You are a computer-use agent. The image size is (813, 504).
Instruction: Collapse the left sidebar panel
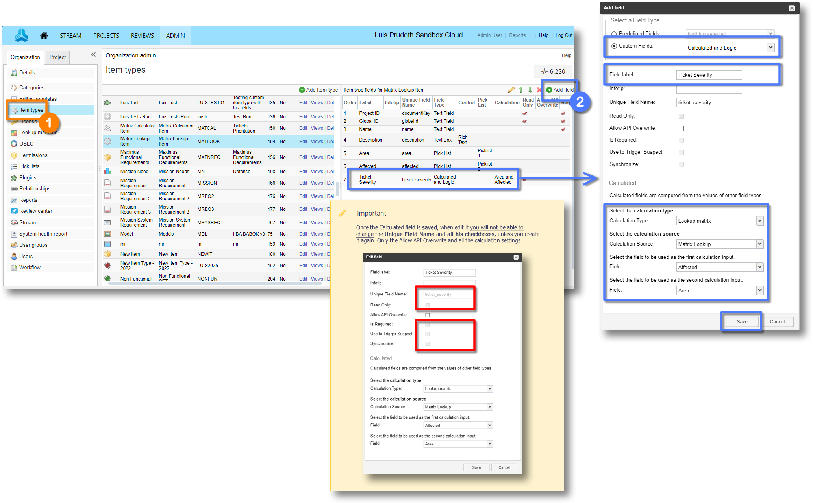coord(93,55)
